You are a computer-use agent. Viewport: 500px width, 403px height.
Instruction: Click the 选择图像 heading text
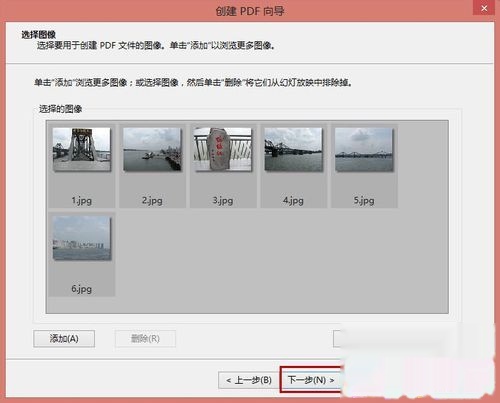point(39,34)
